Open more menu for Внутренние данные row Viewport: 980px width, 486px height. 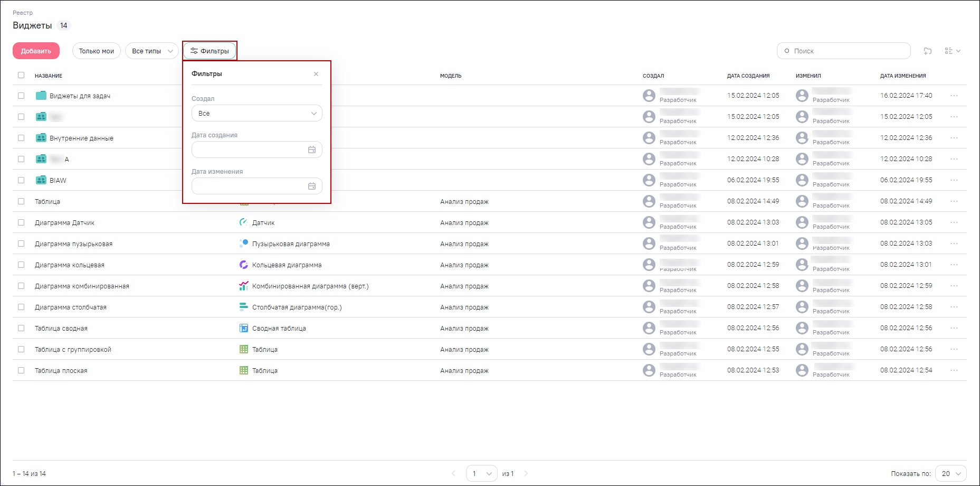click(x=954, y=138)
